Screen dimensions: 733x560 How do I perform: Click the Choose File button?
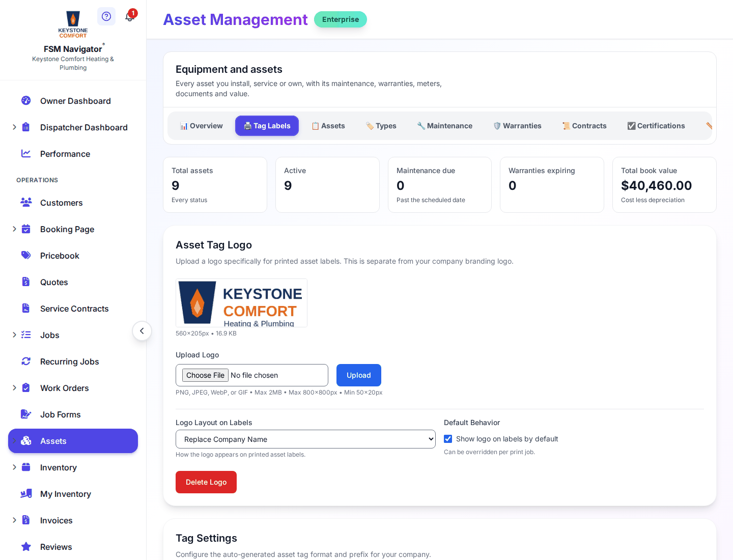pyautogui.click(x=205, y=375)
